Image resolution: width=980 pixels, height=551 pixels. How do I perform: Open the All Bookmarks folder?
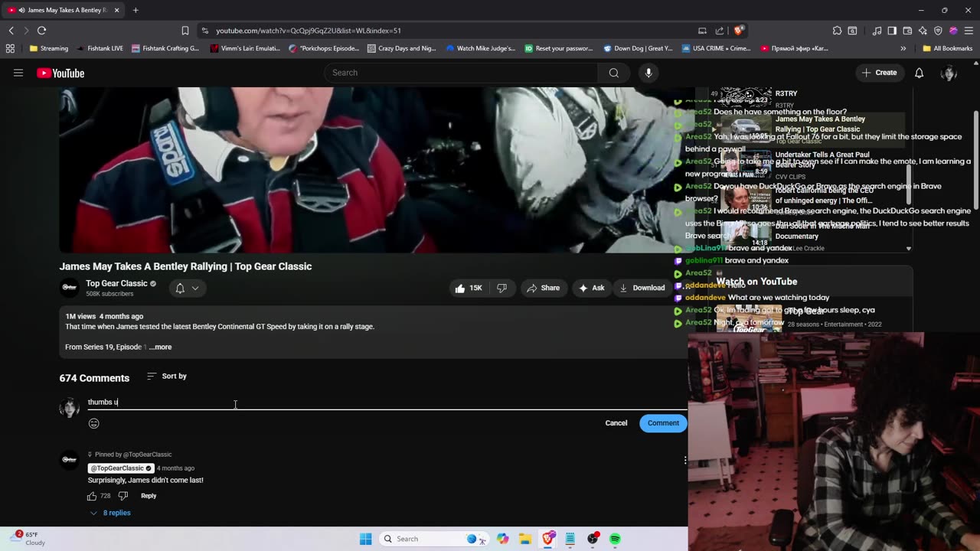[947, 48]
